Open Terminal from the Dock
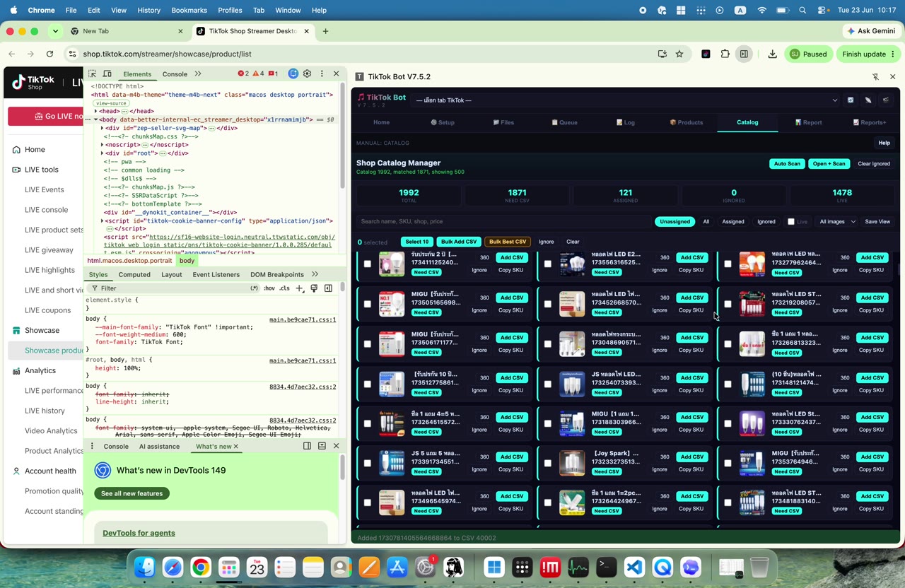Viewport: 905px width, 588px height. (x=606, y=567)
